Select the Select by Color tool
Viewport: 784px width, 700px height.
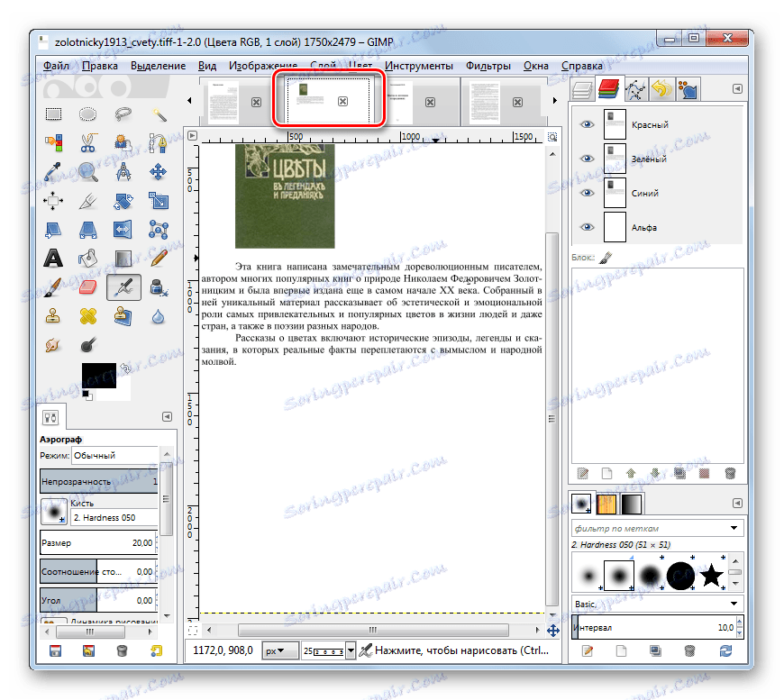53,143
